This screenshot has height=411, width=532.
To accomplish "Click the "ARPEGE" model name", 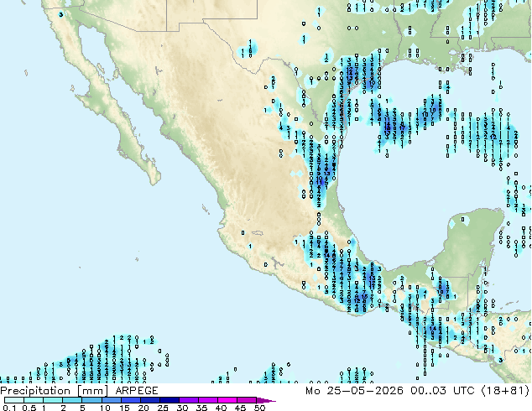I will (137, 391).
